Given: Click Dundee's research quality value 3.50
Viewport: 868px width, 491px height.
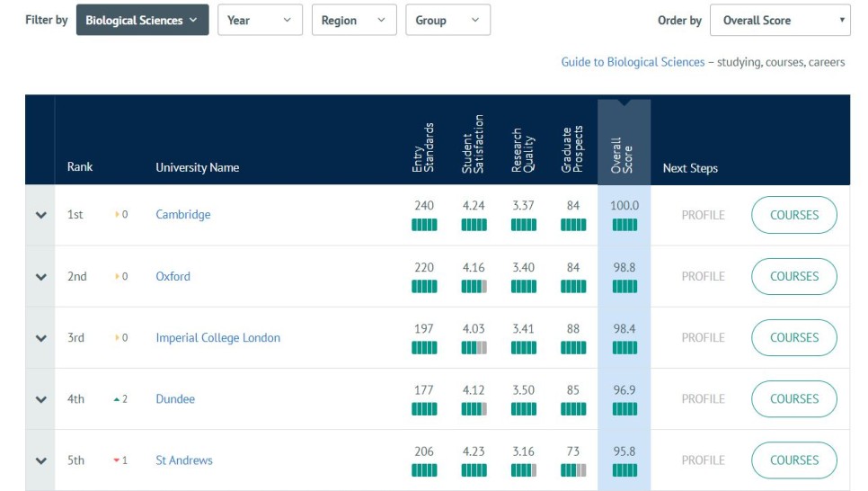Looking at the screenshot, I should click(523, 390).
